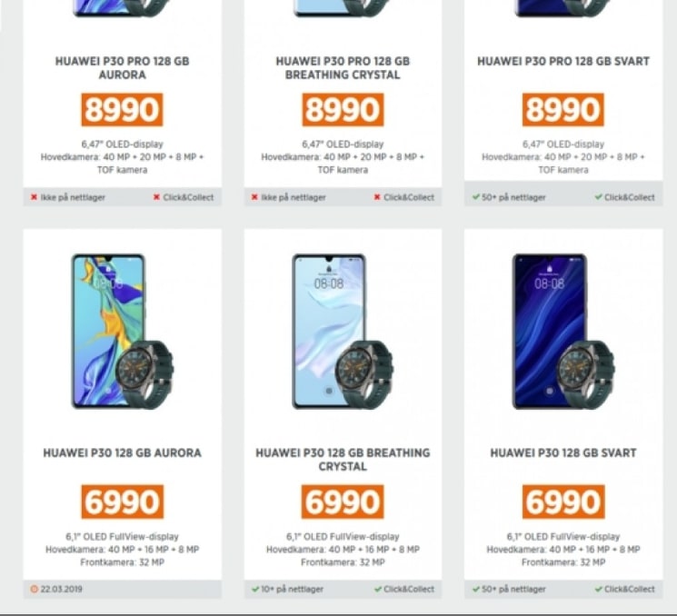677x616 pixels.
Task: Click the 50+ på nettlager stock text for P30 Svart
Action: click(513, 589)
